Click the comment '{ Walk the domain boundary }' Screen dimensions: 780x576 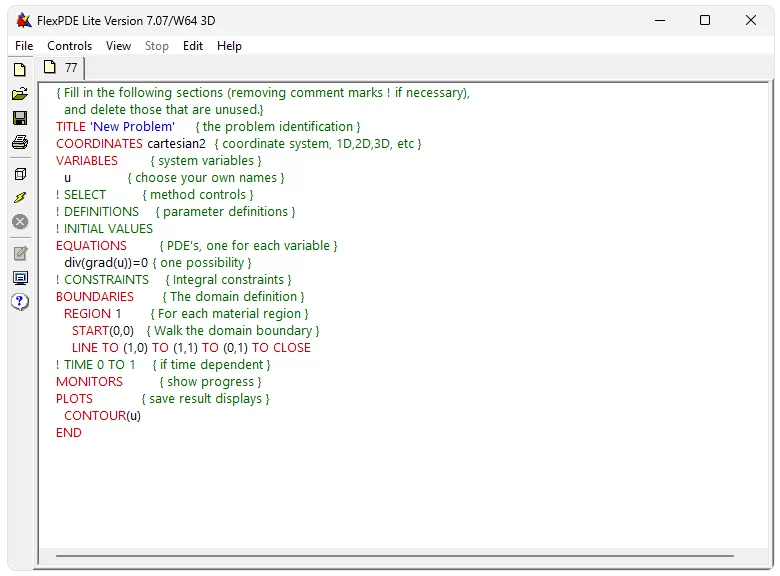pos(233,331)
